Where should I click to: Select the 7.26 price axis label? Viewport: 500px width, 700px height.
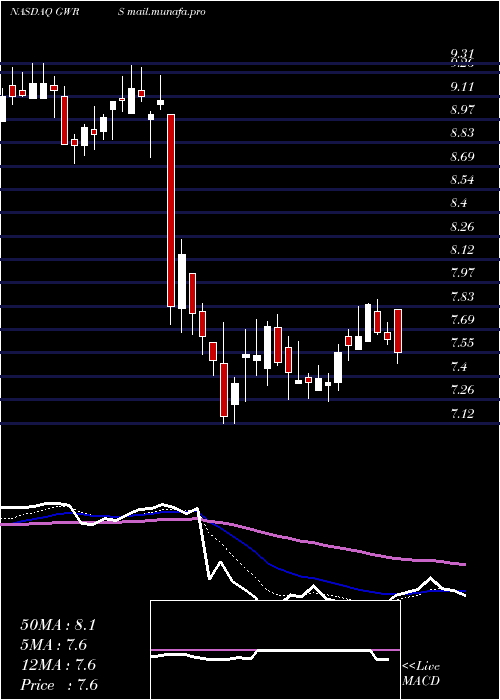pos(462,390)
